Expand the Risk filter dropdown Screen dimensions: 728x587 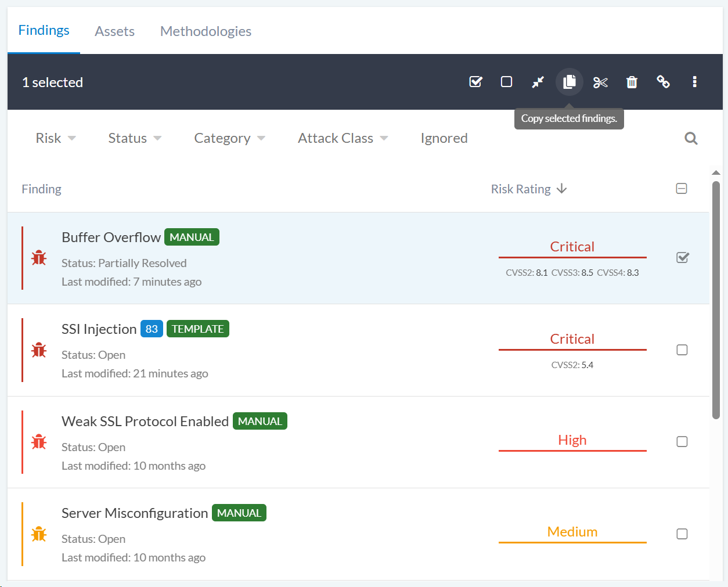click(56, 138)
